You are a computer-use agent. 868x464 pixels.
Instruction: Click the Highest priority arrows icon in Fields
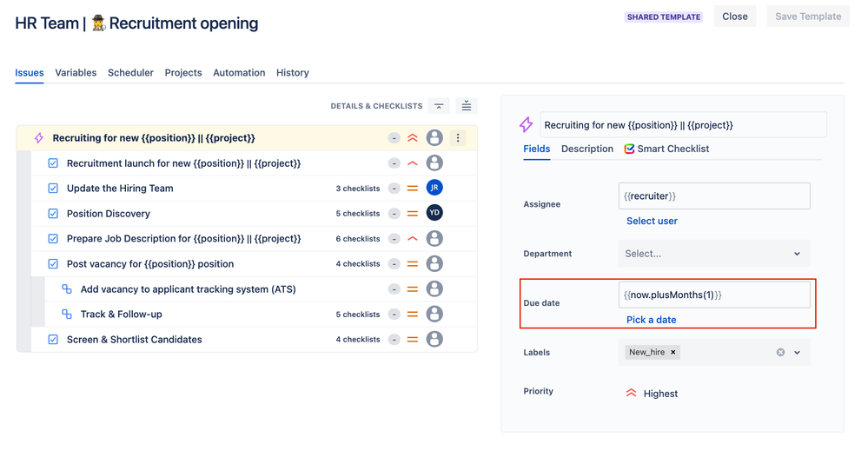tap(631, 393)
